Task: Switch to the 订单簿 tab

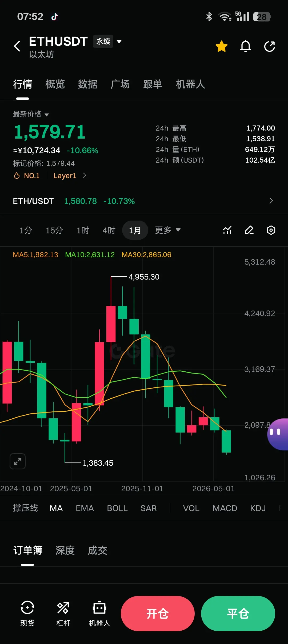Action: 28,550
